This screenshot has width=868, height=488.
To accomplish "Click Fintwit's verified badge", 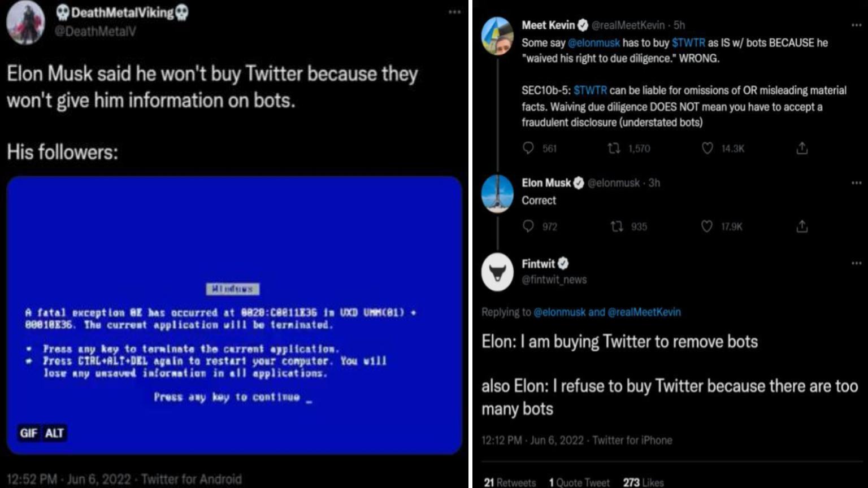I will coord(565,263).
